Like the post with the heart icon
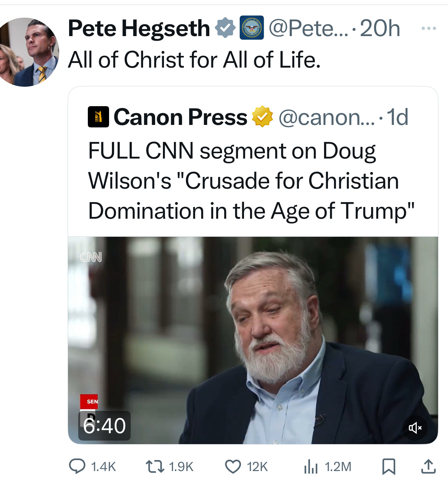 coord(233,466)
